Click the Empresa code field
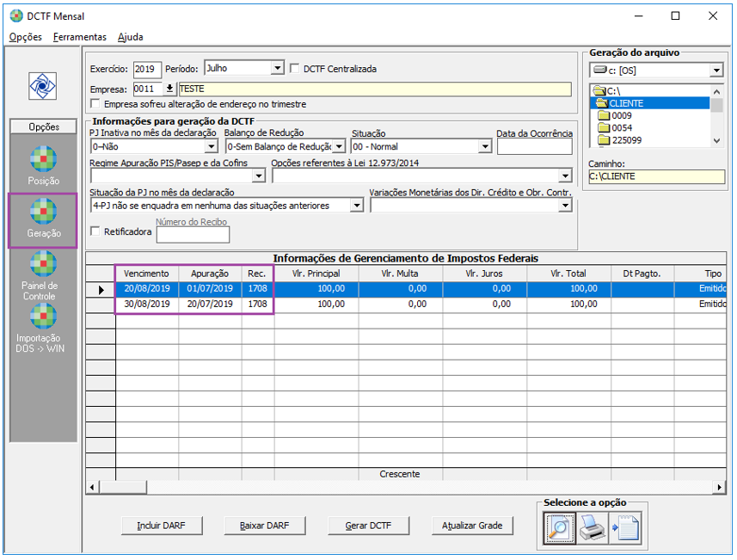The width and height of the screenshot is (737, 560). coord(148,89)
